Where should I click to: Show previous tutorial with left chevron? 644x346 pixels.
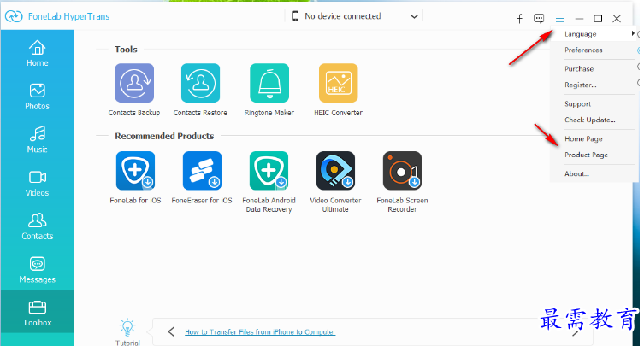172,331
